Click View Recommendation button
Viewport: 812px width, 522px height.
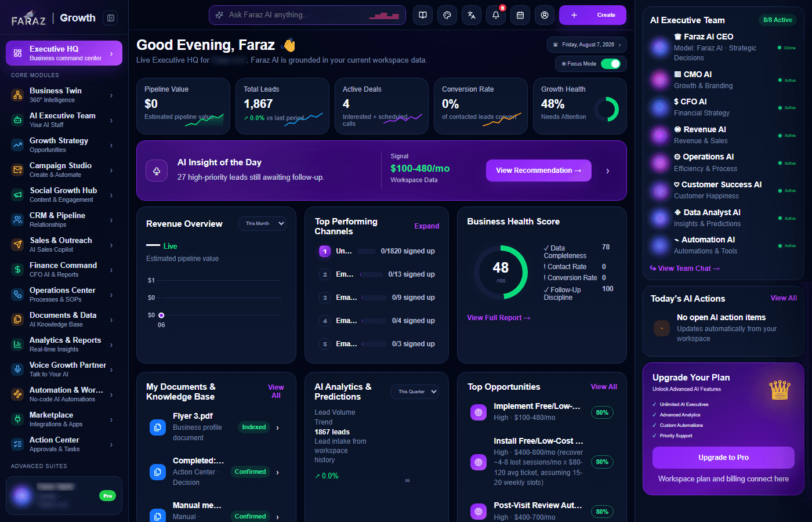(x=539, y=171)
